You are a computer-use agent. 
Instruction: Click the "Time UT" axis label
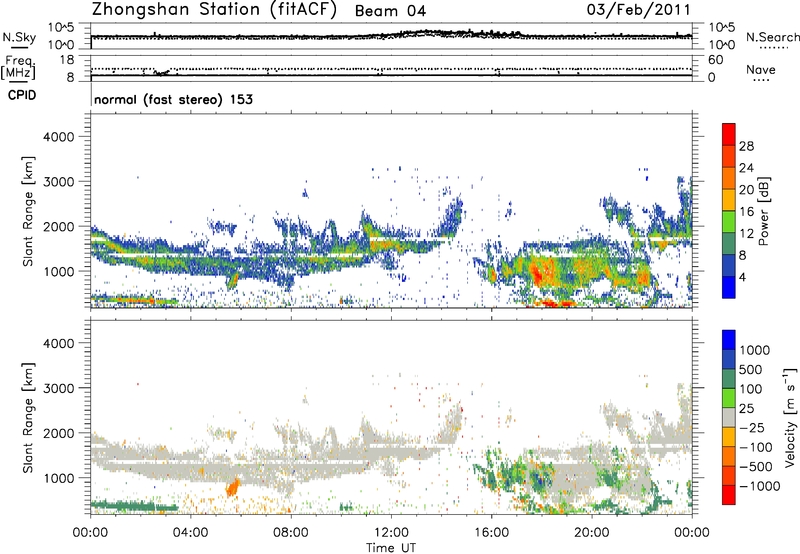click(x=391, y=548)
